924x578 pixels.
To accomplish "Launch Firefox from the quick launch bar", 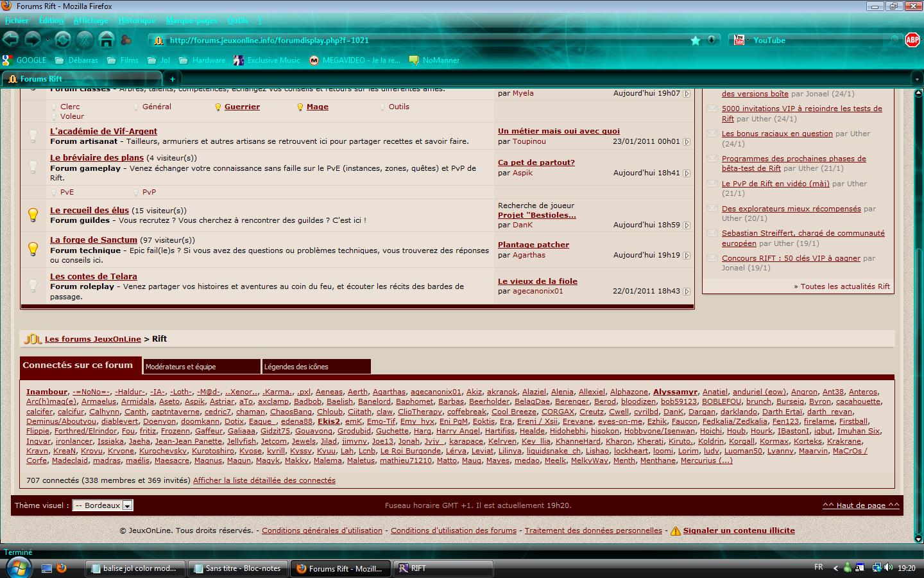I will (x=62, y=568).
